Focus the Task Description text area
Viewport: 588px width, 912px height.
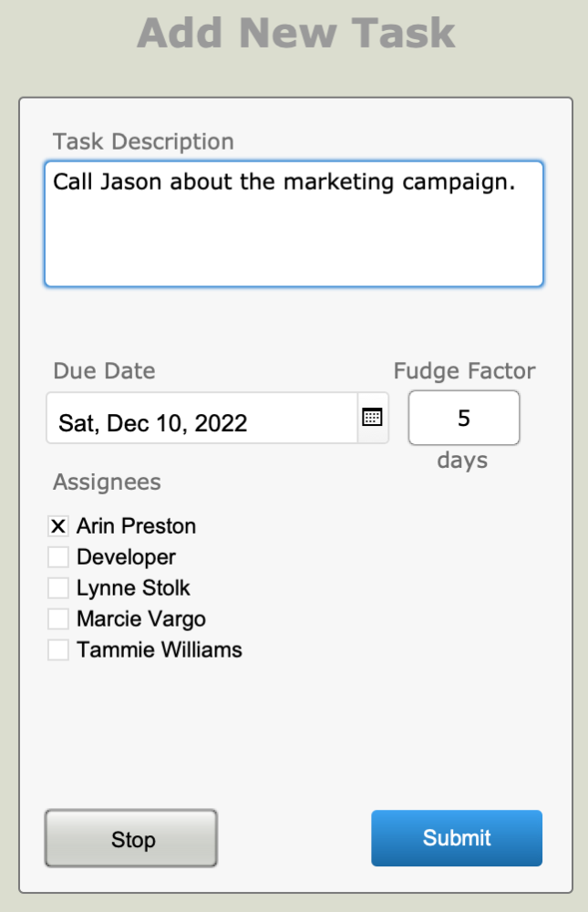(x=294, y=224)
